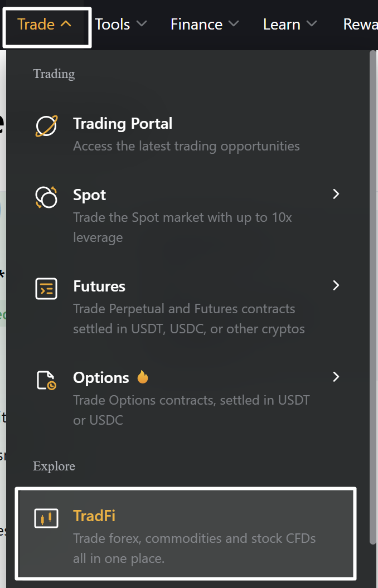The image size is (378, 588).
Task: Go to Futures trading
Action: click(99, 286)
